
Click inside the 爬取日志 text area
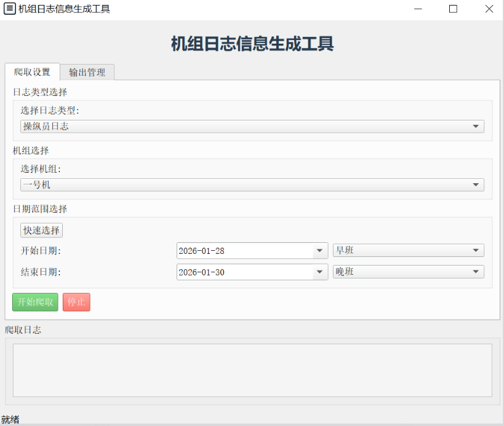(252, 370)
